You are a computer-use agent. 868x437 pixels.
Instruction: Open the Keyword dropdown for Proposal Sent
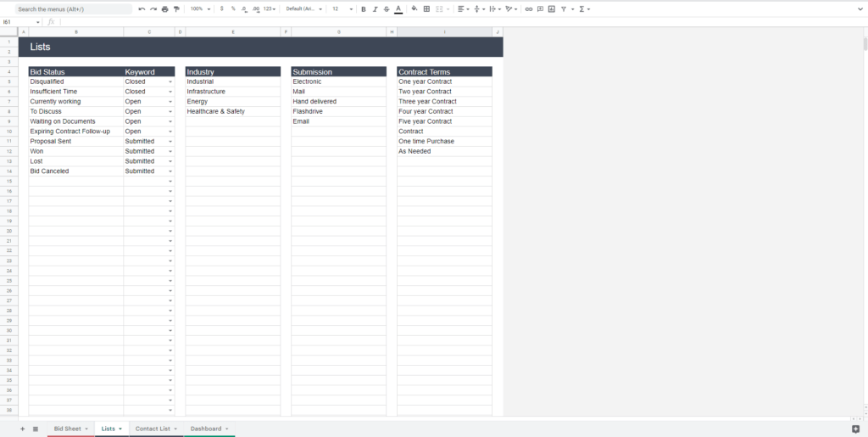(170, 142)
